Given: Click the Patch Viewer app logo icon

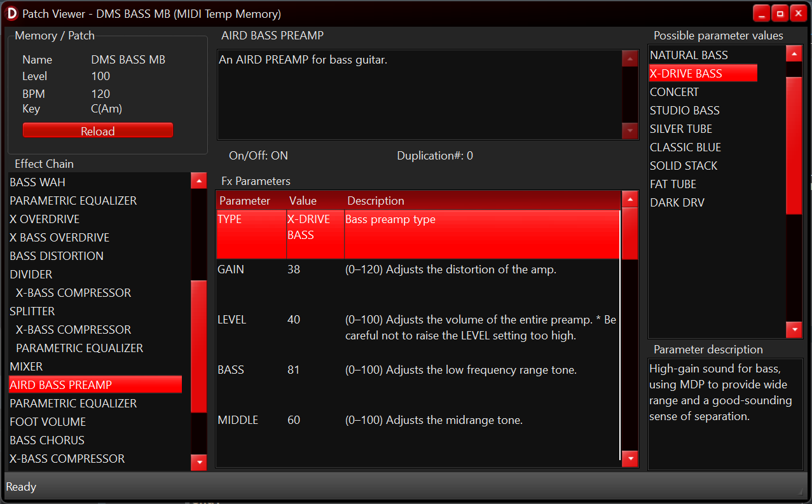Looking at the screenshot, I should [x=12, y=13].
